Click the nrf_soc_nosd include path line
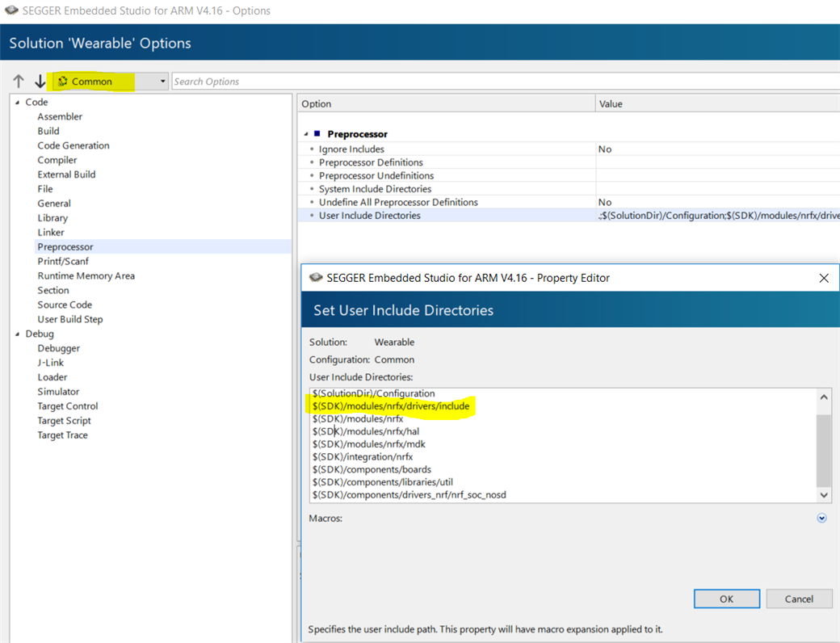 (x=409, y=495)
